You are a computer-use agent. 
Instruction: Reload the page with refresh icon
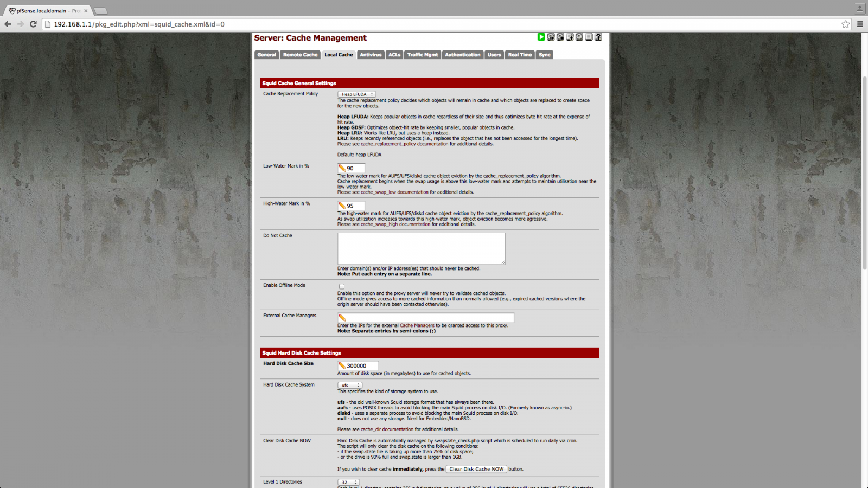(33, 24)
